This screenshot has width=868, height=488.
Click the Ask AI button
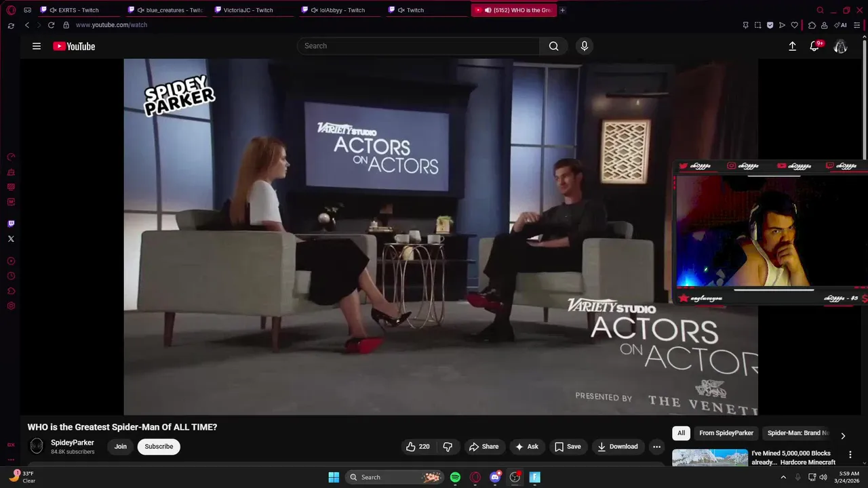click(527, 447)
